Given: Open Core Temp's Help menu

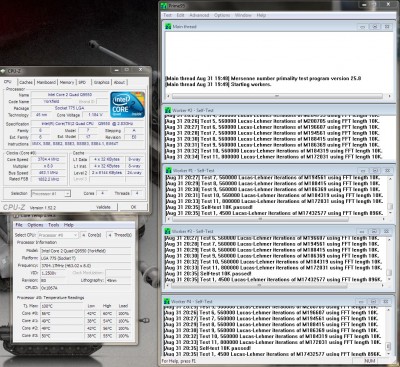Looking at the screenshot, I should point(69,225).
